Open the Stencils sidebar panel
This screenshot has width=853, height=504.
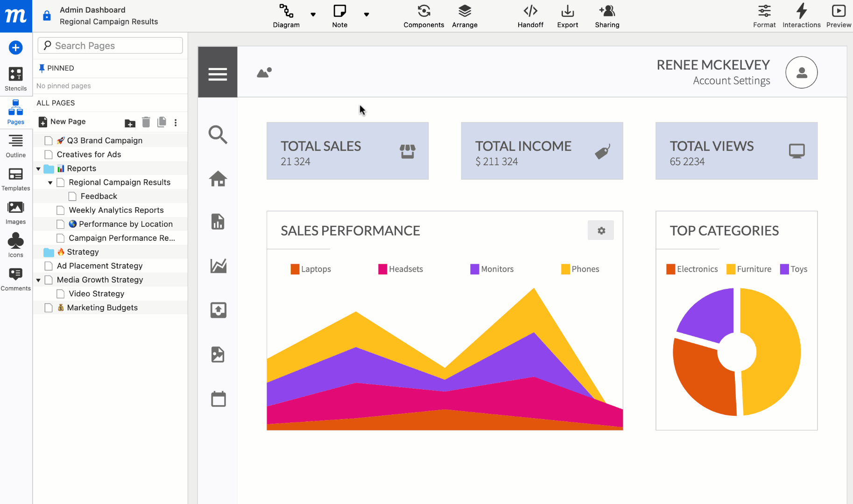pos(15,78)
